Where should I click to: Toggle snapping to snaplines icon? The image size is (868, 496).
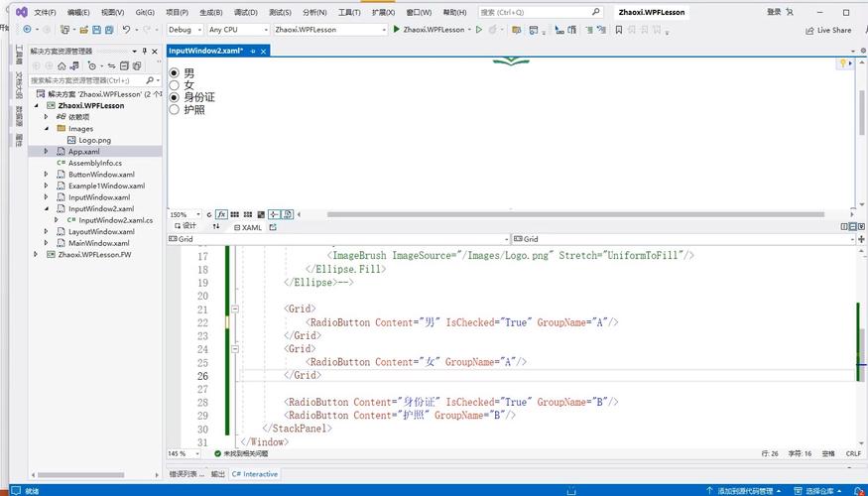274,214
